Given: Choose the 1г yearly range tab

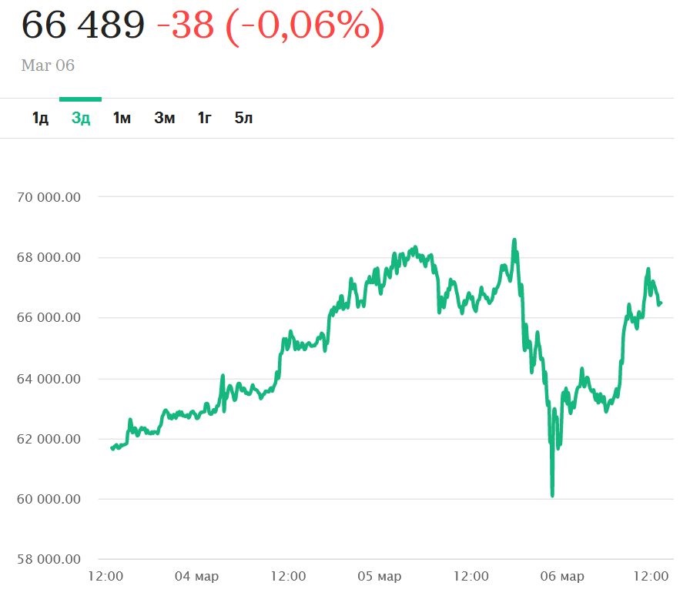Looking at the screenshot, I should [x=204, y=119].
